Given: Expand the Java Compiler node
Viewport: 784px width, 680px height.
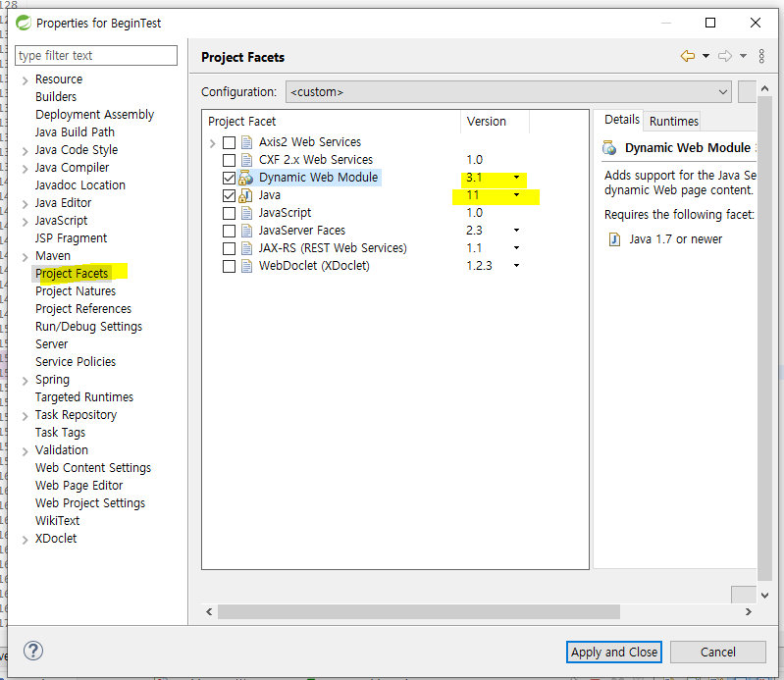Looking at the screenshot, I should [x=25, y=169].
